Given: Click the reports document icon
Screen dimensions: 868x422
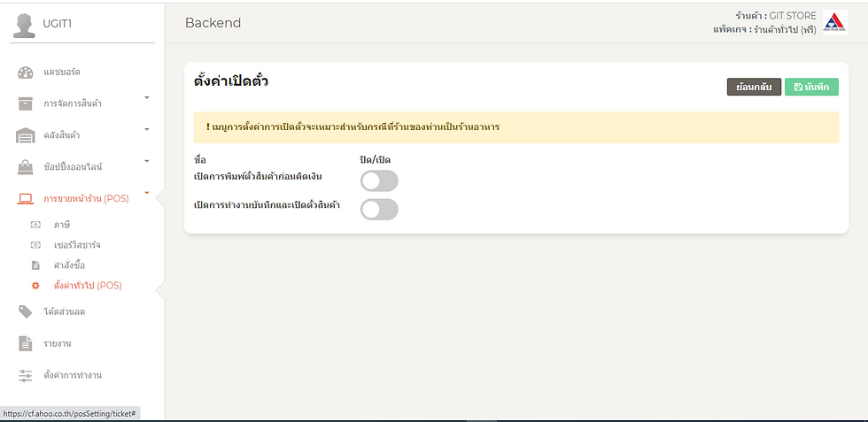Looking at the screenshot, I should (x=26, y=343).
